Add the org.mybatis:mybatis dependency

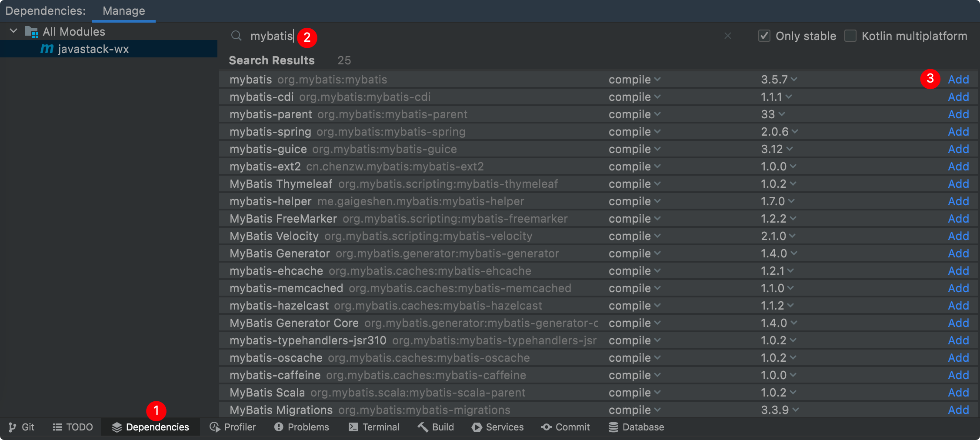(x=958, y=80)
